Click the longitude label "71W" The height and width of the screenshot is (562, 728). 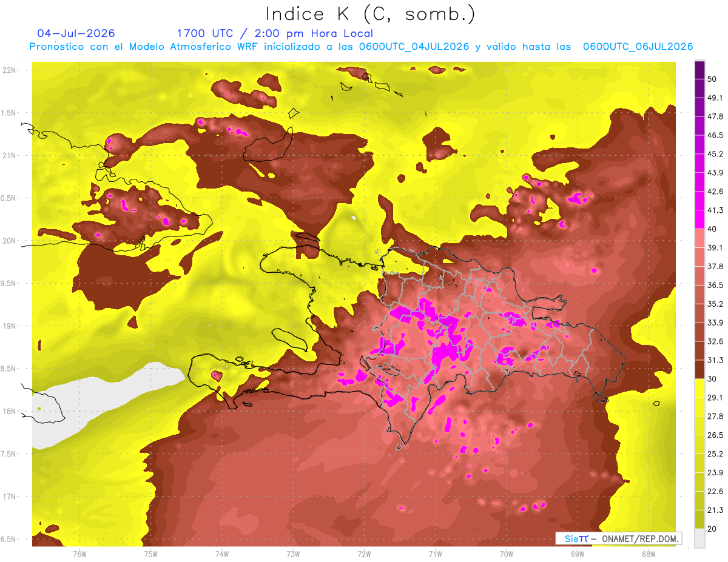[435, 554]
